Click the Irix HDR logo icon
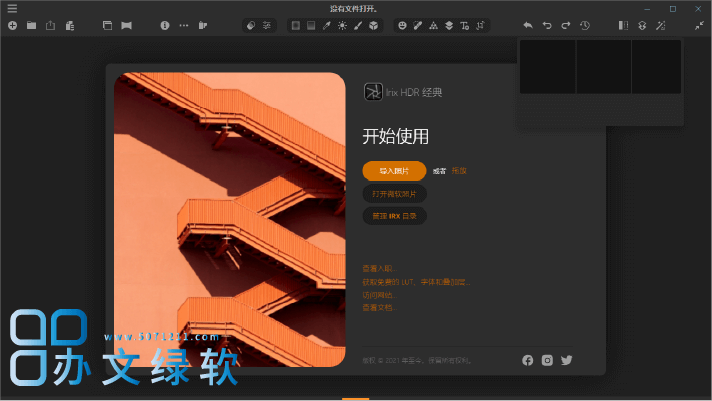Image resolution: width=712 pixels, height=401 pixels. click(x=373, y=92)
